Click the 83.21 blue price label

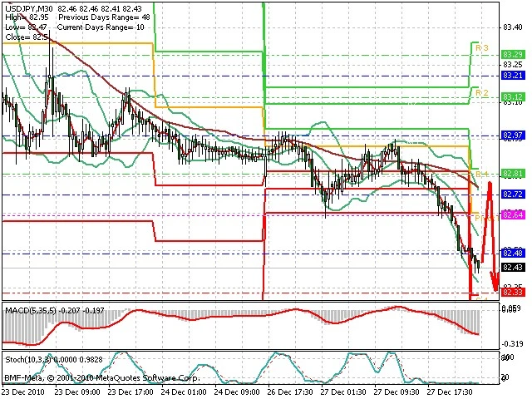coord(513,76)
